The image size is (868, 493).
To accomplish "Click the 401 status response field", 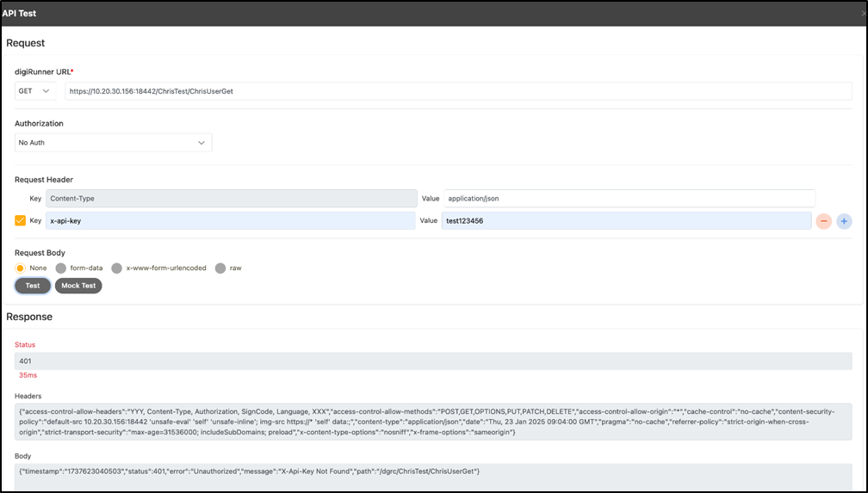I will point(433,361).
